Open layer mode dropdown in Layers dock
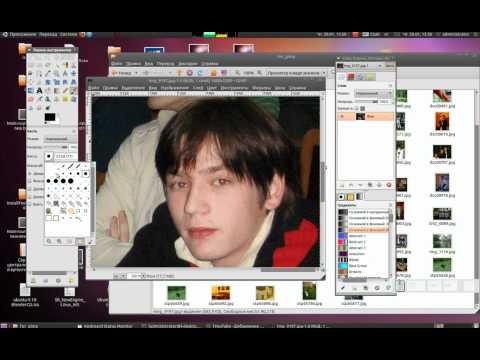 click(373, 94)
